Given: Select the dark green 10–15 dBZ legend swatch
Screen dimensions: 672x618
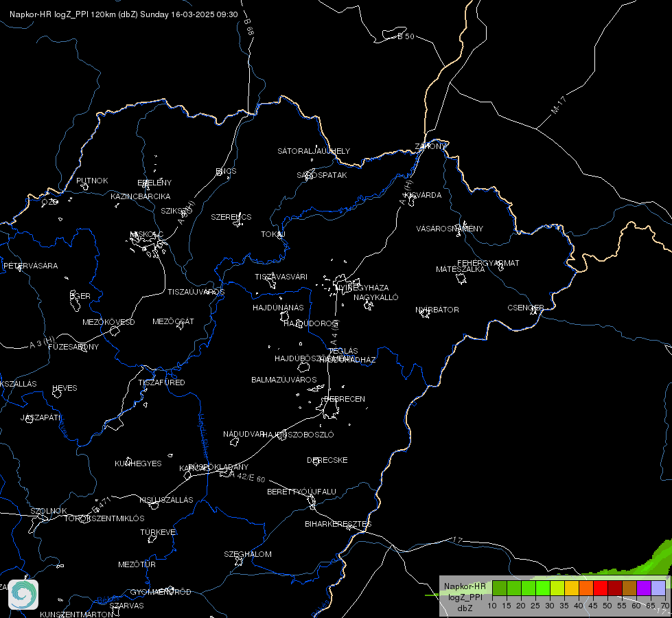Looking at the screenshot, I should point(499,588).
